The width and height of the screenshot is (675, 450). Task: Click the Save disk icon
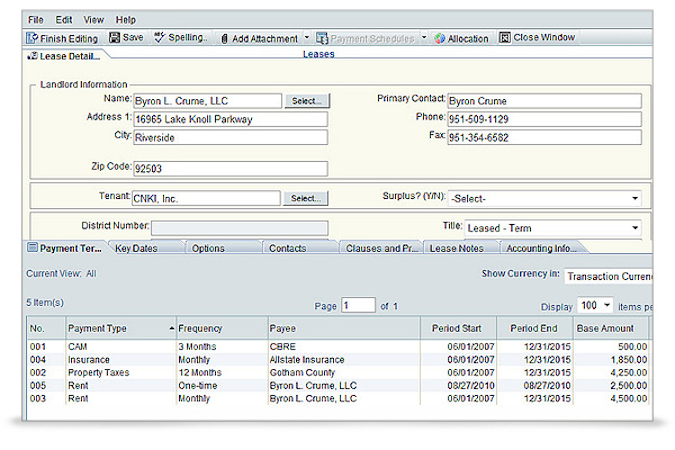[x=114, y=37]
